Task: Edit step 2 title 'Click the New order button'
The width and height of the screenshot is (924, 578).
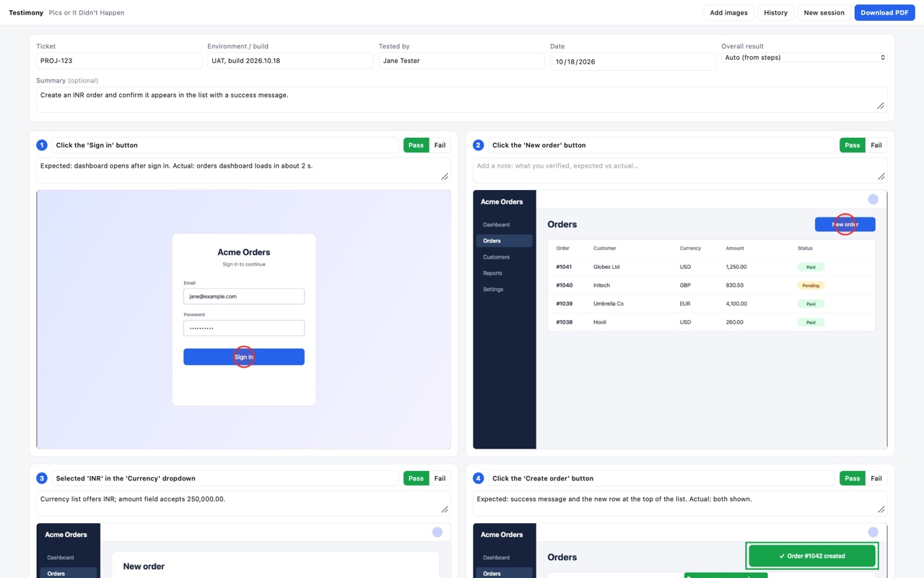Action: tap(661, 145)
